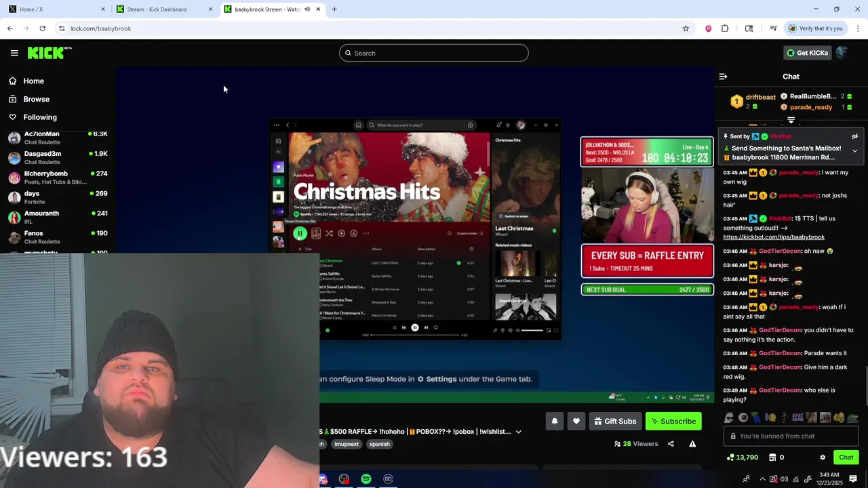Click driftbeast on gift leaderboard
Screen dimensions: 868x488
click(x=760, y=97)
